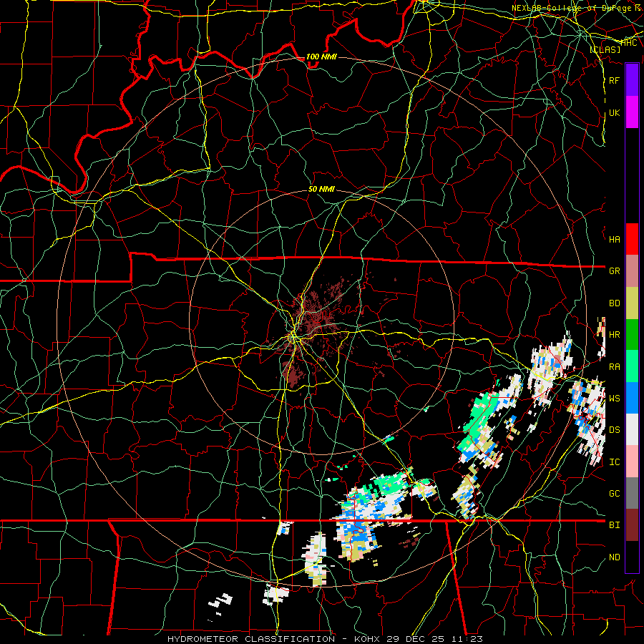Click the 'DS' legend label
The width and height of the screenshot is (644, 644).
click(x=614, y=430)
